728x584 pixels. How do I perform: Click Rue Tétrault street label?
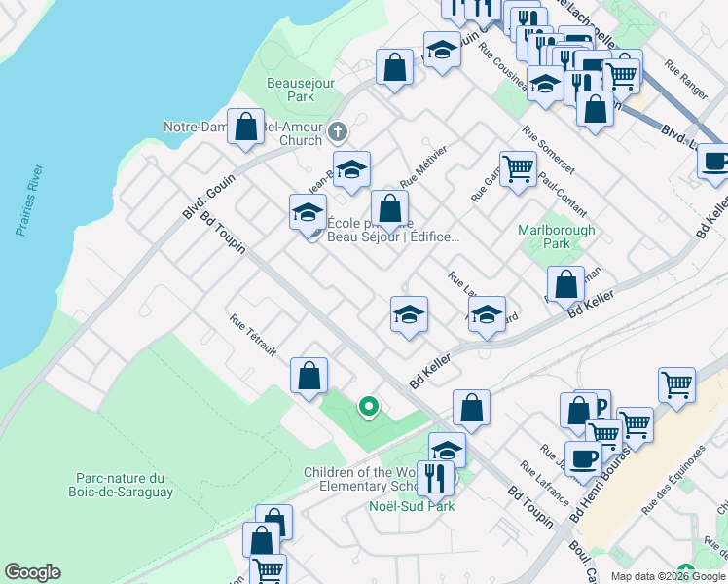253,335
